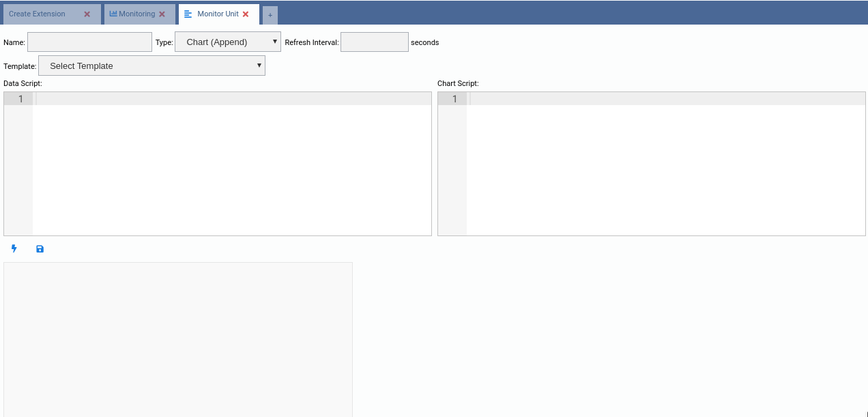868x417 pixels.
Task: Open the Type dropdown showing Chart (Append)
Action: pos(228,42)
